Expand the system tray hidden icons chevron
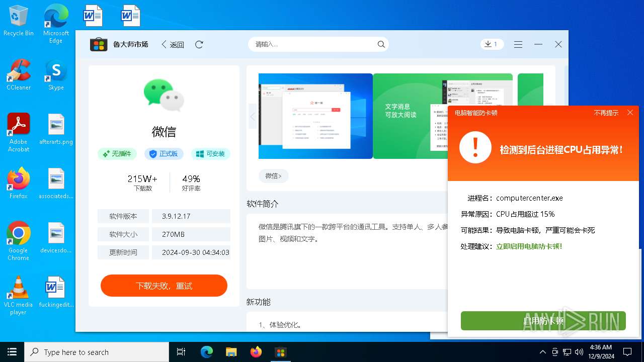The width and height of the screenshot is (644, 362). tap(542, 352)
